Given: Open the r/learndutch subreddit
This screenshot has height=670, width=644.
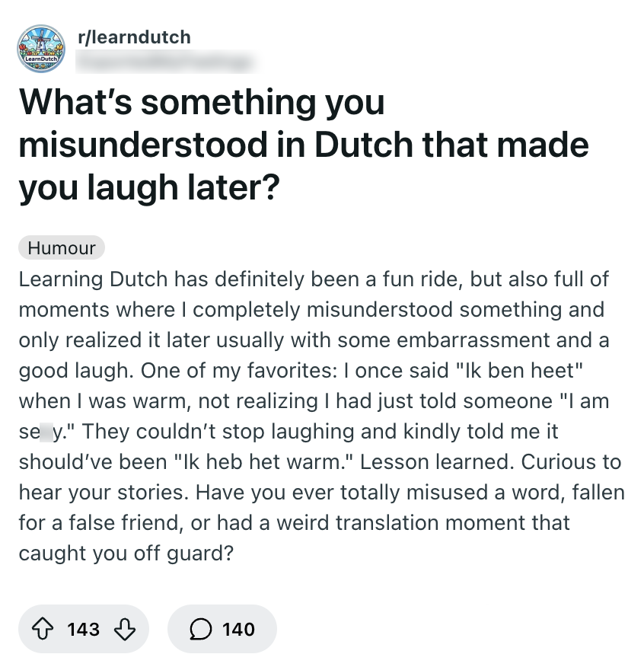Looking at the screenshot, I should (134, 37).
